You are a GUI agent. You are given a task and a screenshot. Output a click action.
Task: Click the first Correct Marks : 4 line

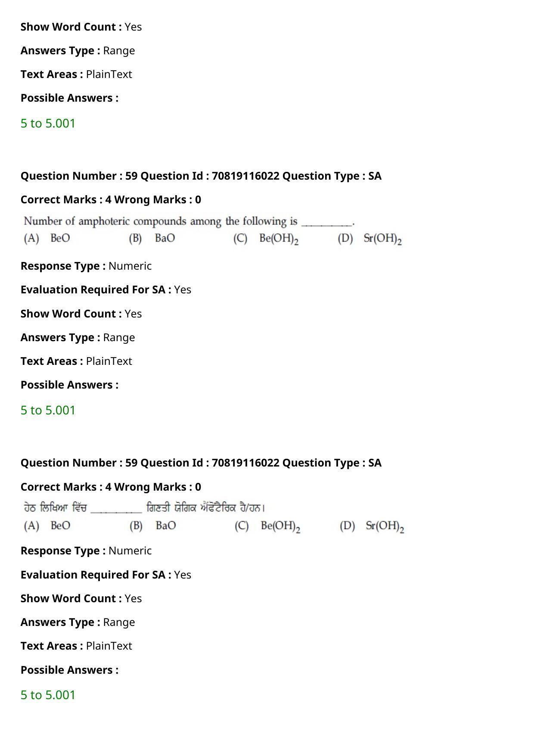click(x=111, y=199)
